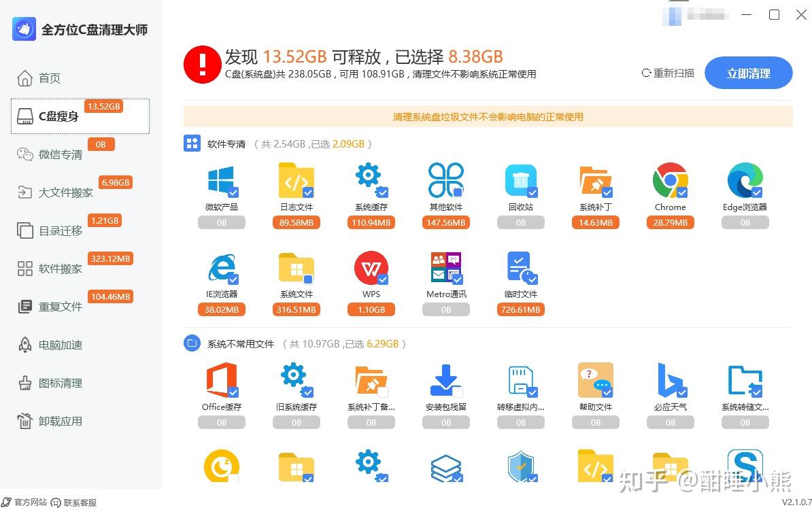Click the V2.1.0.7 version label

796,502
